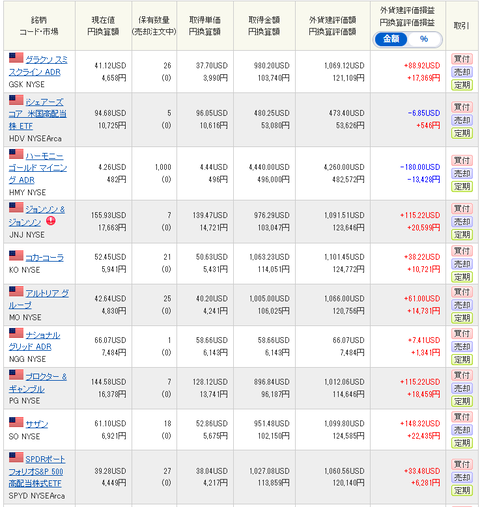
Task: Click 買付 buy button for PG
Action: 462,375
